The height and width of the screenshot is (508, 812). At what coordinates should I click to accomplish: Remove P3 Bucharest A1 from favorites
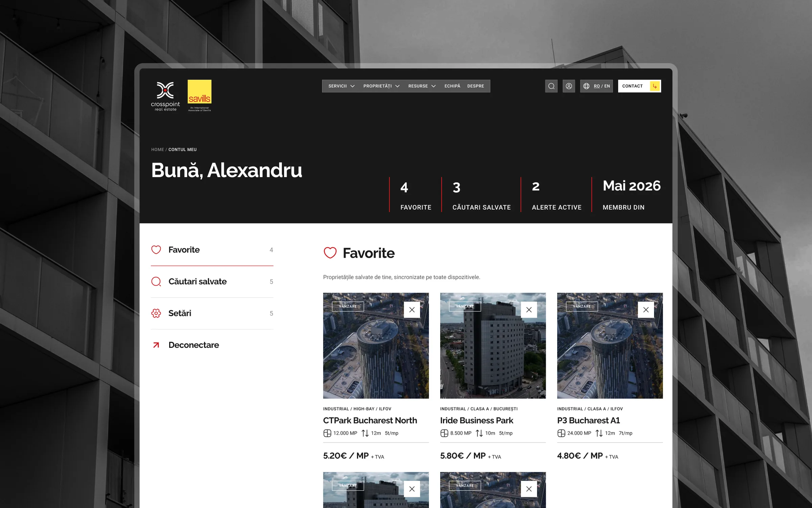646,310
